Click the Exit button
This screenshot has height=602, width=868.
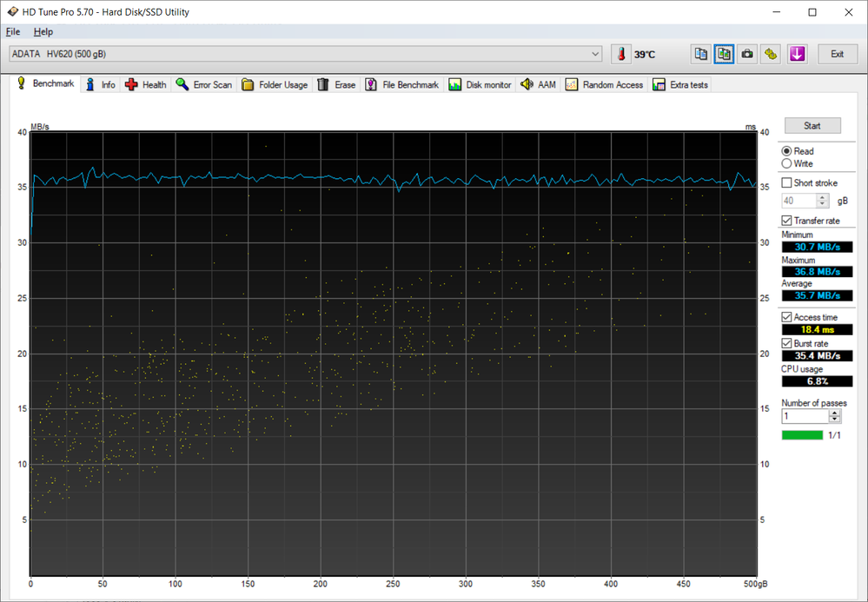(x=837, y=54)
